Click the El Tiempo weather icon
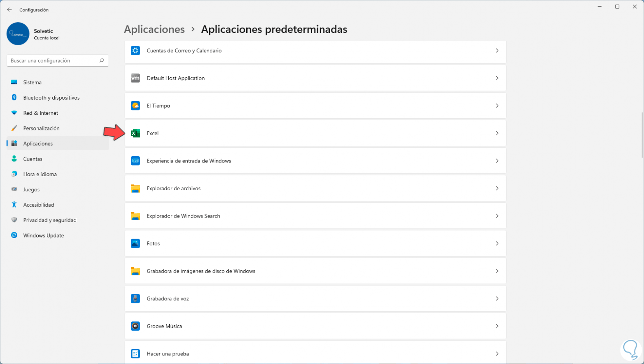The height and width of the screenshot is (364, 644). (x=135, y=106)
